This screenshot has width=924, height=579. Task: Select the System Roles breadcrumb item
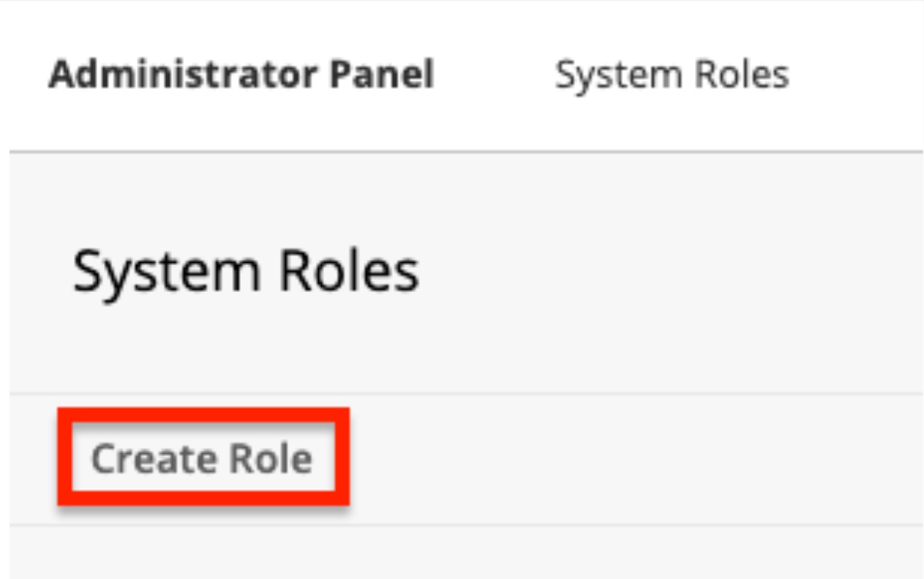[x=672, y=75]
